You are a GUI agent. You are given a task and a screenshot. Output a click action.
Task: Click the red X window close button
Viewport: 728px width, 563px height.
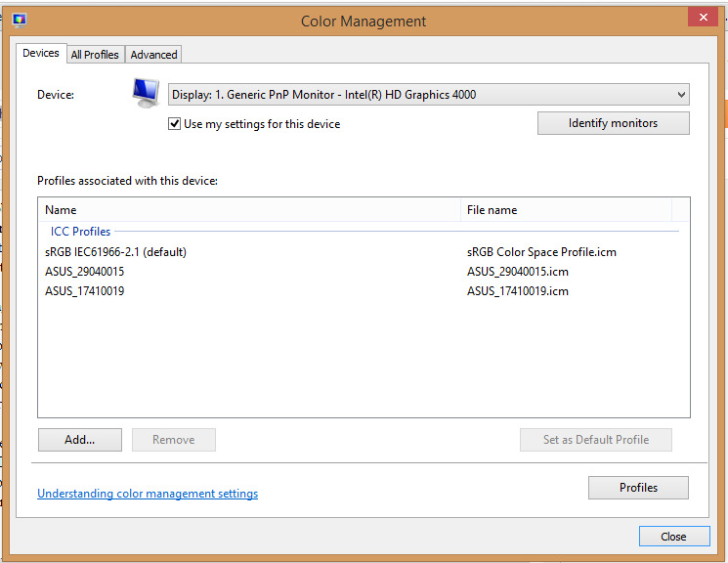[x=701, y=18]
